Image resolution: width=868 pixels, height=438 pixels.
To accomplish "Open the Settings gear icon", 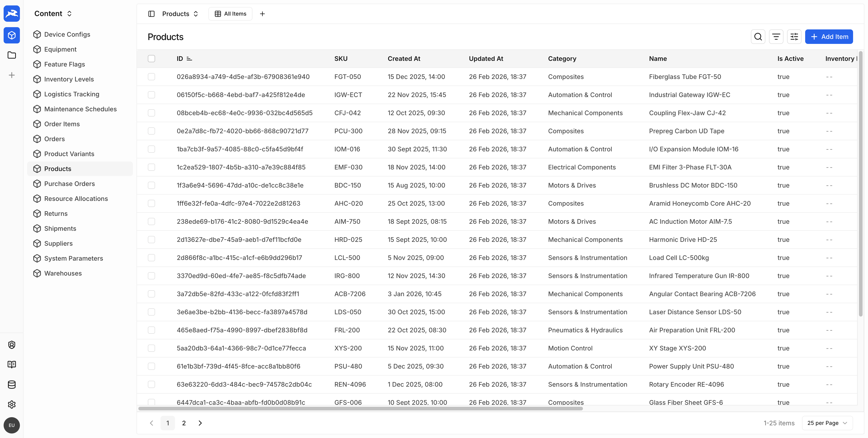I will point(12,404).
